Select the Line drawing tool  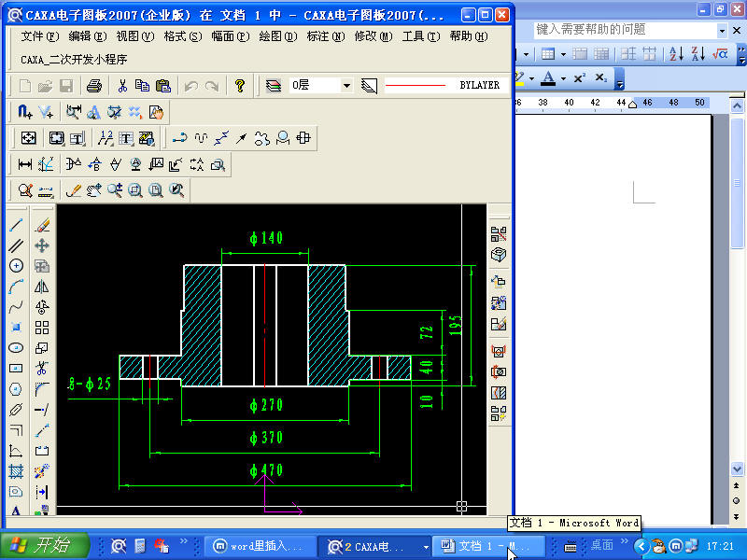click(16, 225)
